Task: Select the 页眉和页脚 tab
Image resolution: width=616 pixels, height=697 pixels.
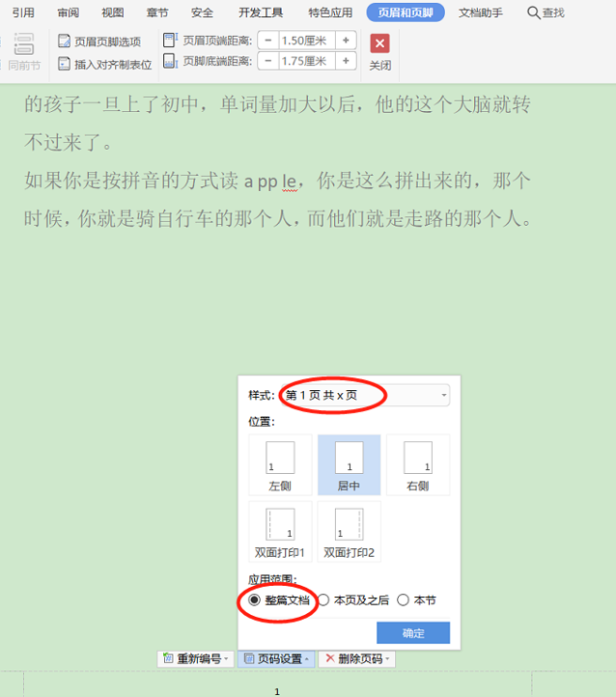Action: 406,13
